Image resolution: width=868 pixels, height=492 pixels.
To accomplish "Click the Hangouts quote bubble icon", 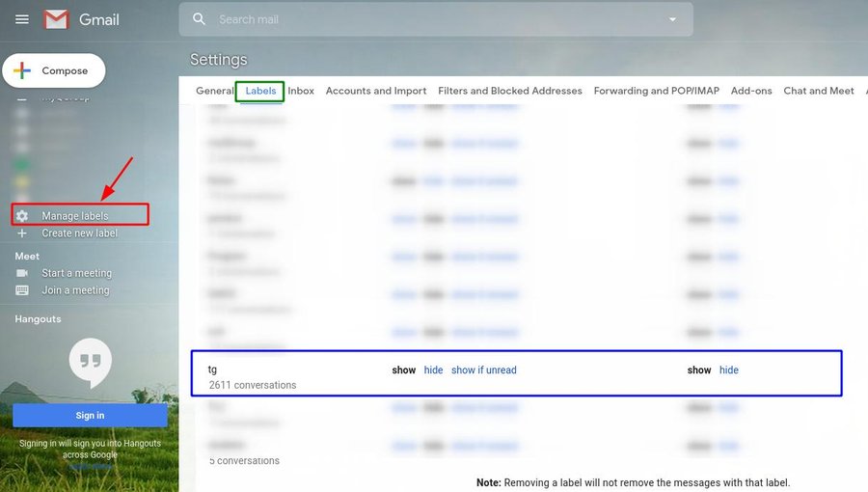I will pyautogui.click(x=90, y=363).
